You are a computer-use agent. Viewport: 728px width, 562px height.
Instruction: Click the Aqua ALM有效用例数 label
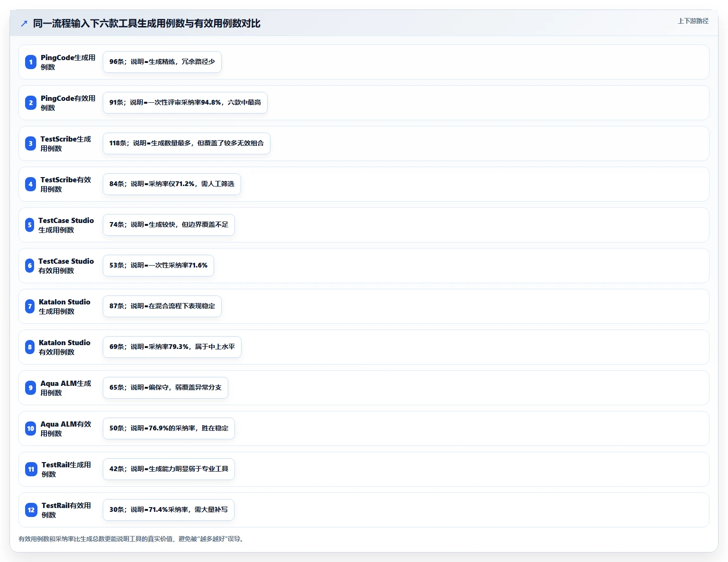point(66,428)
